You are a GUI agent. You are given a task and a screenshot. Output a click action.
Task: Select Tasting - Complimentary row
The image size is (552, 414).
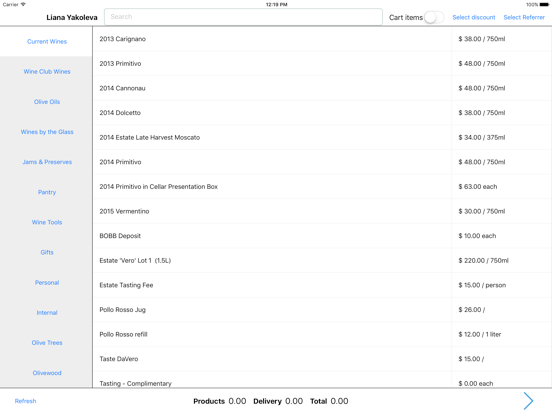tap(322, 380)
